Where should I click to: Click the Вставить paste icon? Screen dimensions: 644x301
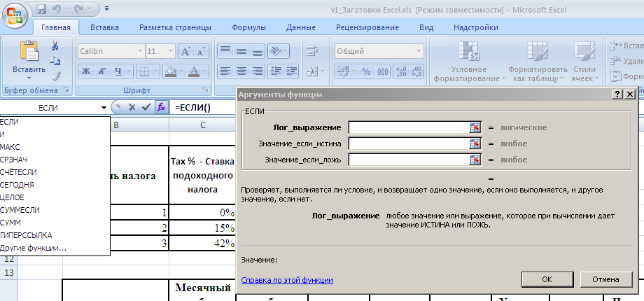pyautogui.click(x=29, y=51)
